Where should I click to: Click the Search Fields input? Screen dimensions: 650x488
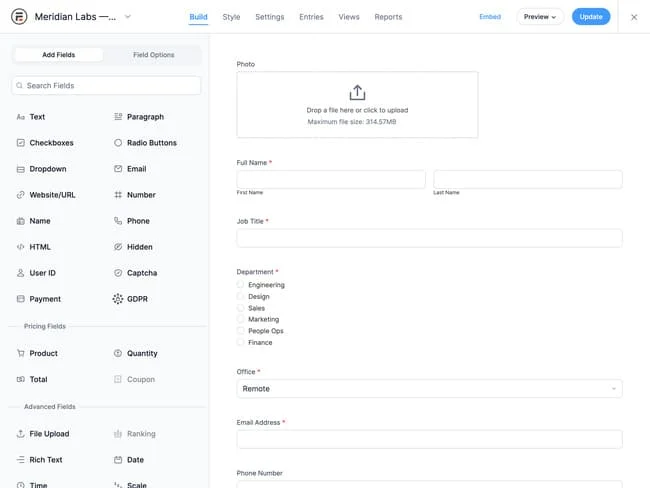tap(106, 85)
